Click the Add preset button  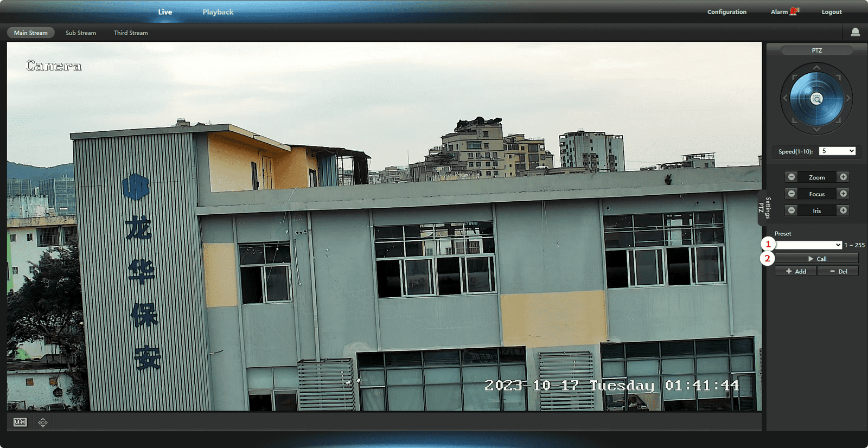(x=796, y=271)
